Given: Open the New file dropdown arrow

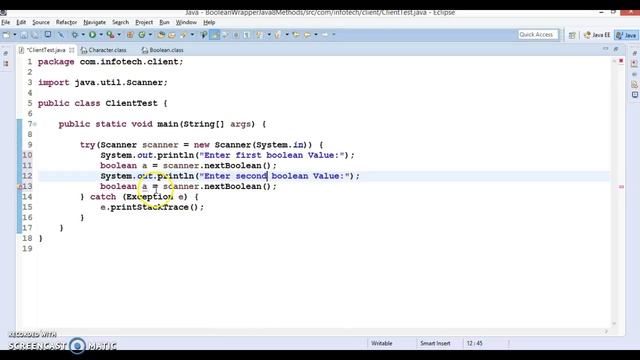Looking at the screenshot, I should click(15, 35).
